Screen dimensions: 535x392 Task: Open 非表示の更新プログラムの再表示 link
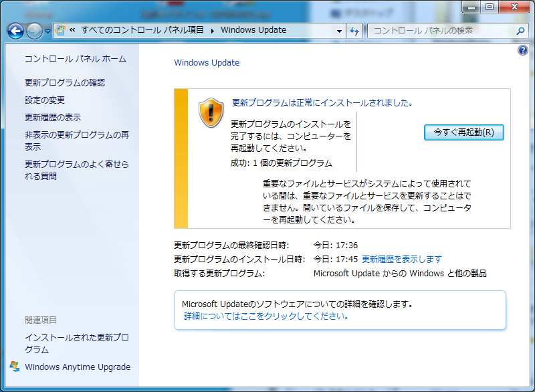pos(77,140)
